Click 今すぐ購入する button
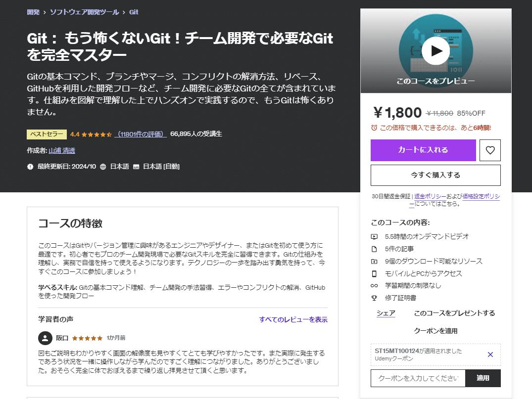The image size is (532, 399). (x=435, y=175)
